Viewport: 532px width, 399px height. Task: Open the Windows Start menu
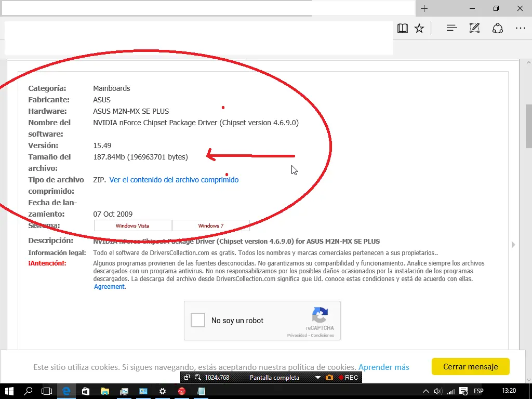pyautogui.click(x=9, y=391)
